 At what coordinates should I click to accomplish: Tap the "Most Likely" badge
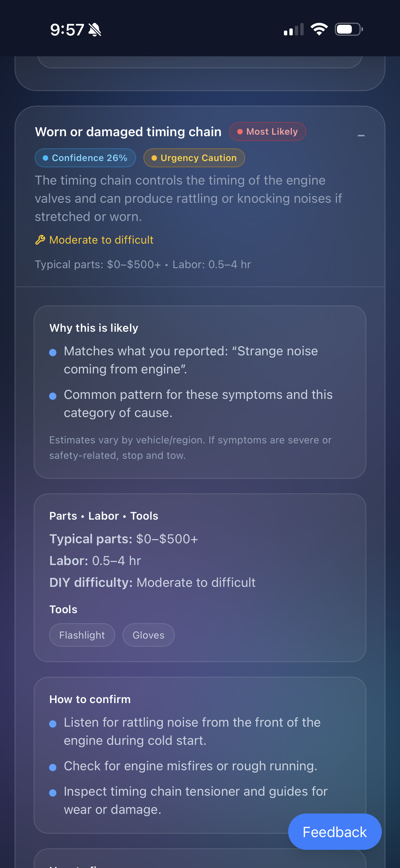tap(268, 131)
